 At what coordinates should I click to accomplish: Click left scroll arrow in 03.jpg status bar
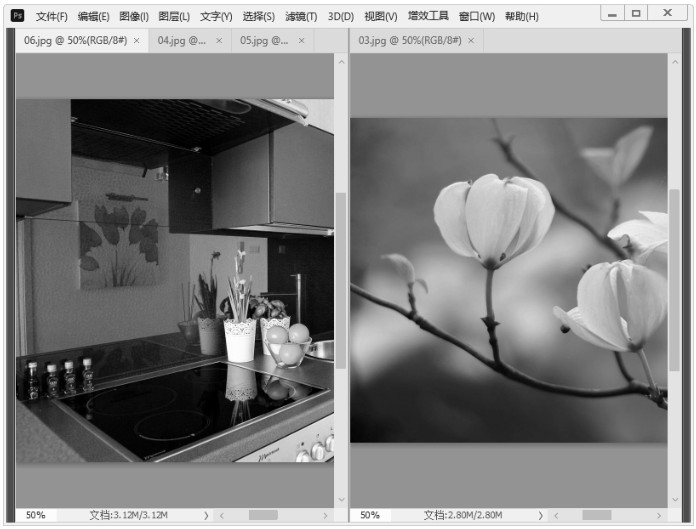[x=556, y=516]
